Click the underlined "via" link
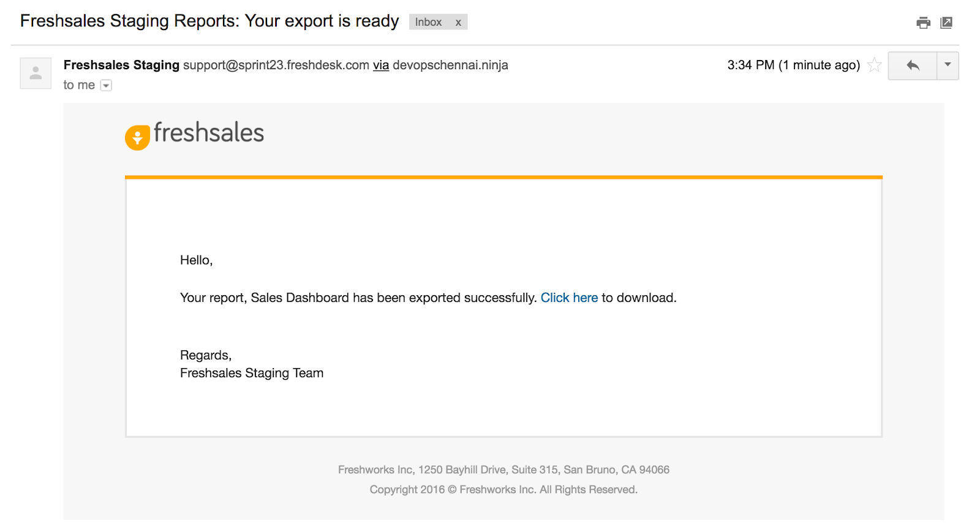This screenshot has height=523, width=980. click(381, 65)
